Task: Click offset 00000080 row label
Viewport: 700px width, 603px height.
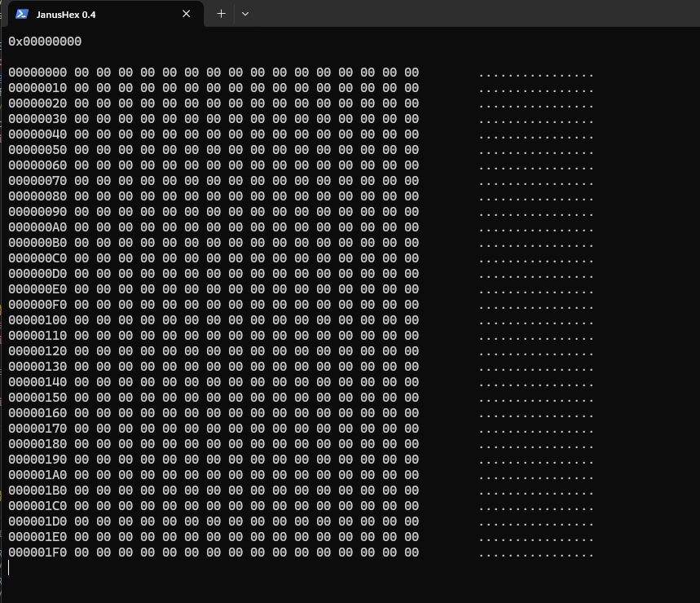Action: pyautogui.click(x=37, y=196)
